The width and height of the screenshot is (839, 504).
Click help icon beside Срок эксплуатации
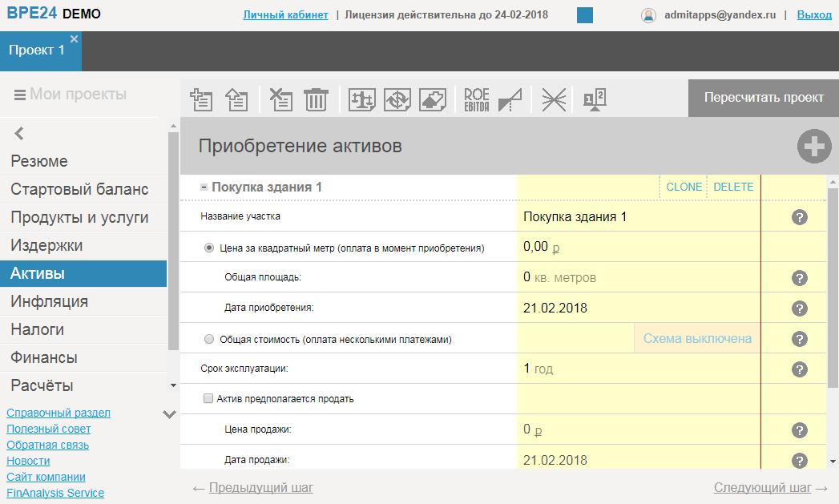pos(799,369)
